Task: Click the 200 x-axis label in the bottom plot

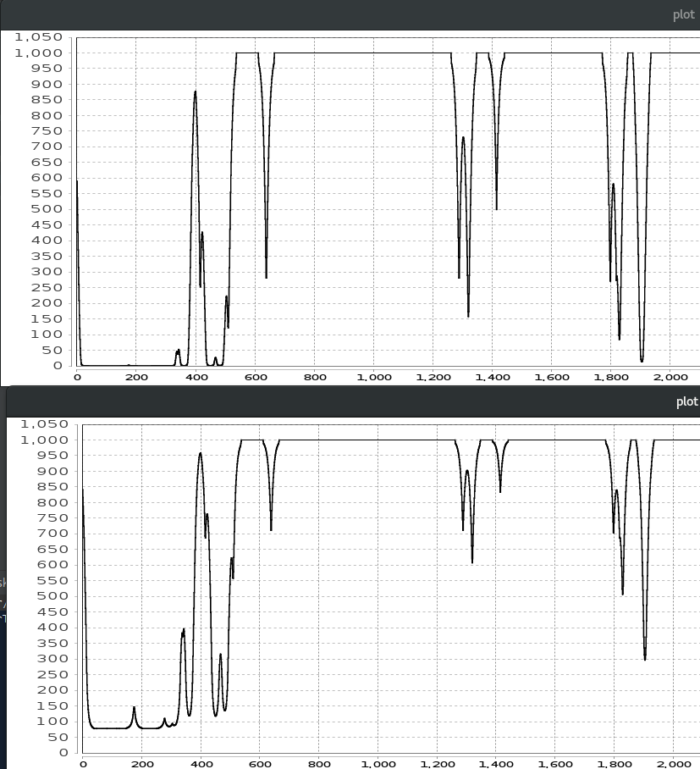Action: 142,764
